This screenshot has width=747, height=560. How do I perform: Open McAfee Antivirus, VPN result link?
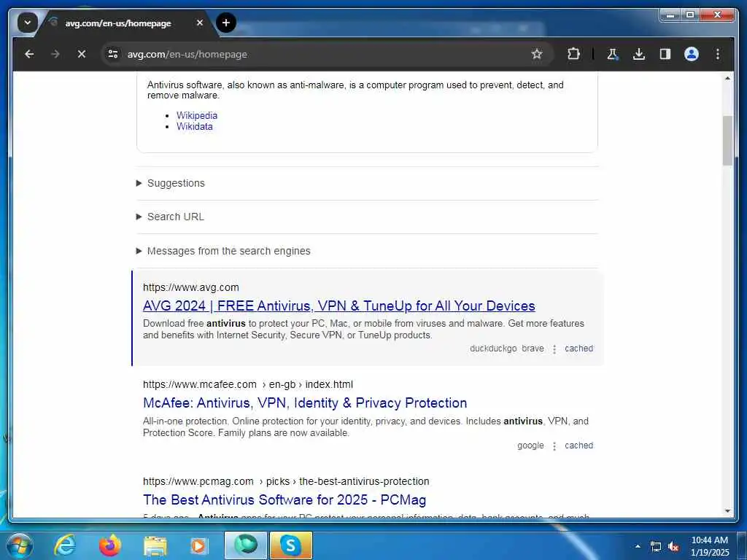[305, 402]
